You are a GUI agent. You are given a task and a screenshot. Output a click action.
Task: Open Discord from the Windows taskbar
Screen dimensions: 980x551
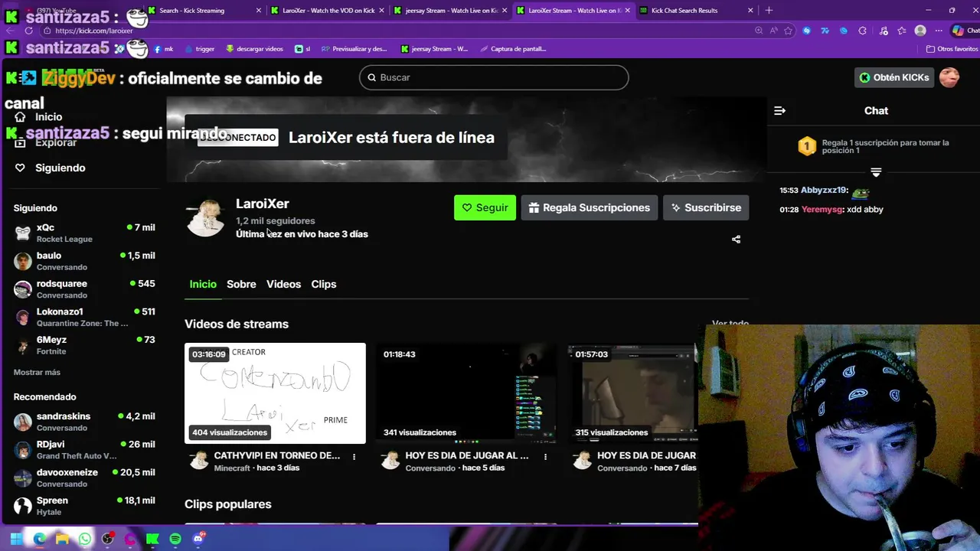tap(198, 539)
